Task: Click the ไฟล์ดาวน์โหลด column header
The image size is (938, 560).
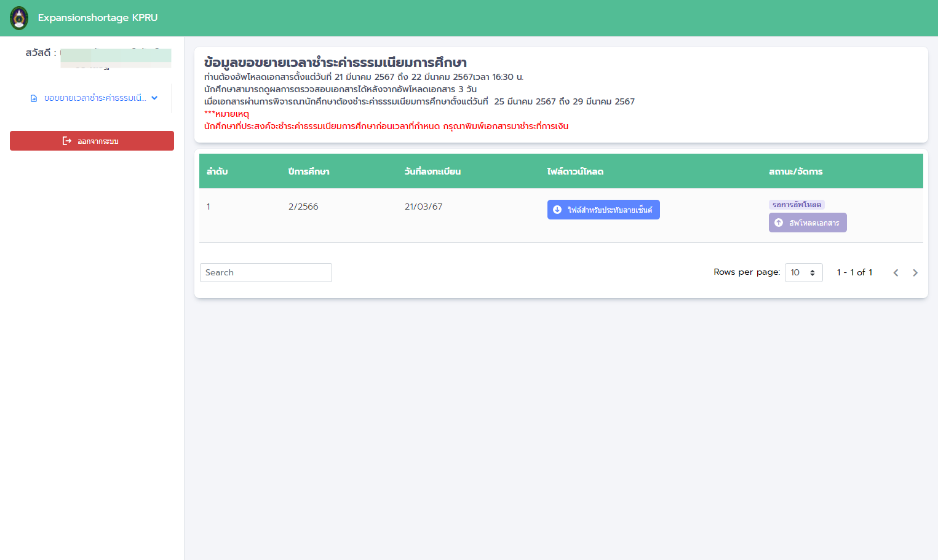Action: point(575,172)
